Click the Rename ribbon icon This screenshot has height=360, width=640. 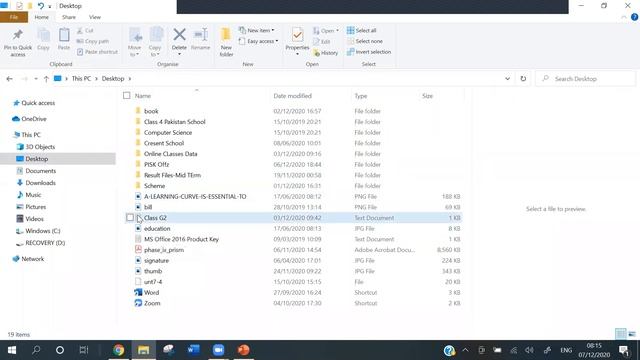pyautogui.click(x=200, y=35)
